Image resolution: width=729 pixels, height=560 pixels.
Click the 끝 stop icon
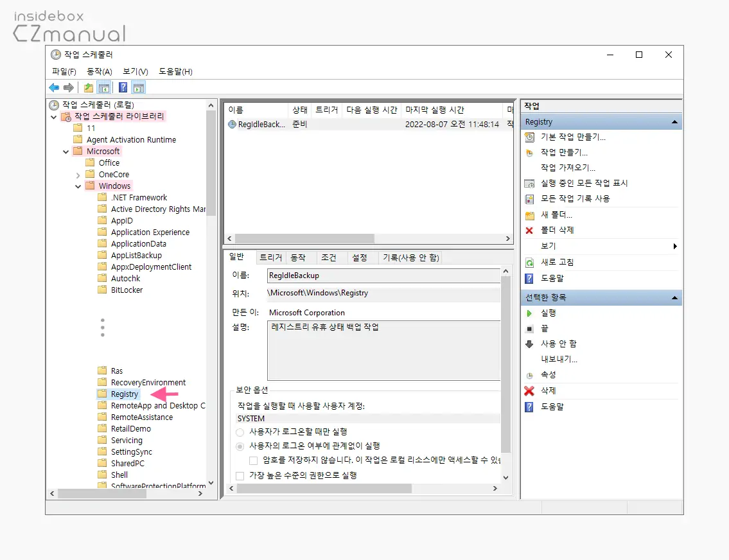[x=529, y=329]
